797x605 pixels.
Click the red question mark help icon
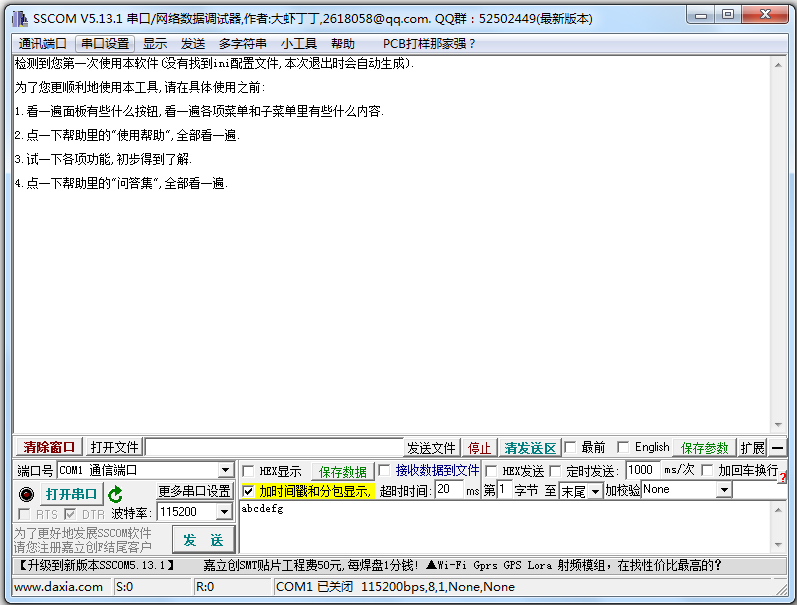783,477
